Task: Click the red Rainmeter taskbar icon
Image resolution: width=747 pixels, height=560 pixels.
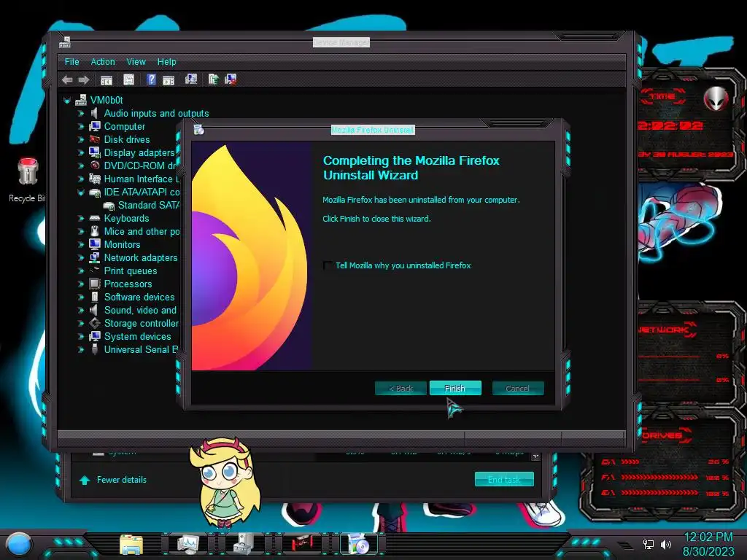Action: (x=301, y=544)
